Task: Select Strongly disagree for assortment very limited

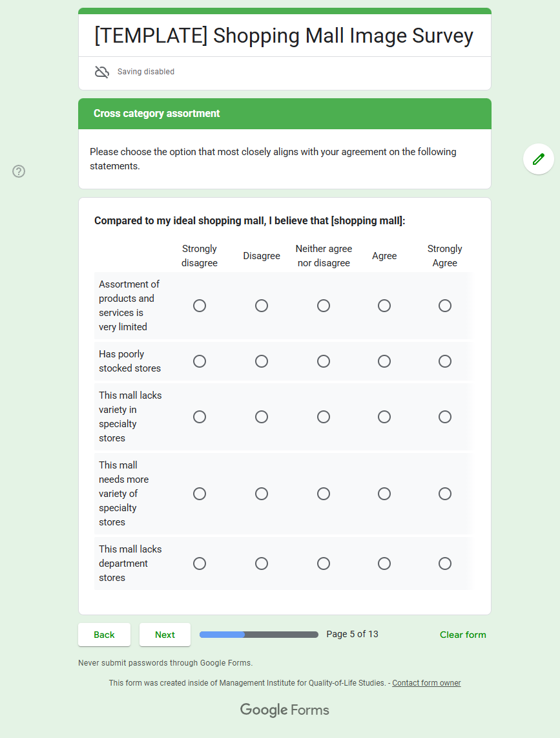Action: (200, 306)
